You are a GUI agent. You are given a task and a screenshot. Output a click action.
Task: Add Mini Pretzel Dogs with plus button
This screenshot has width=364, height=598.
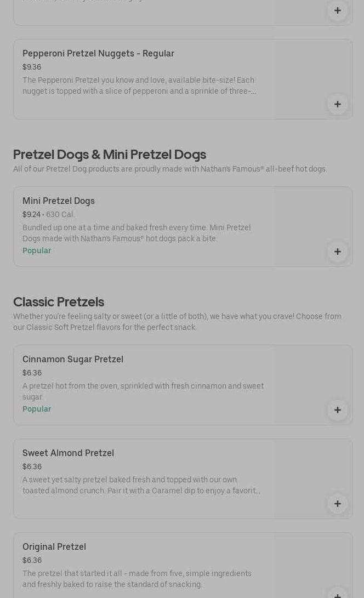coord(337,252)
